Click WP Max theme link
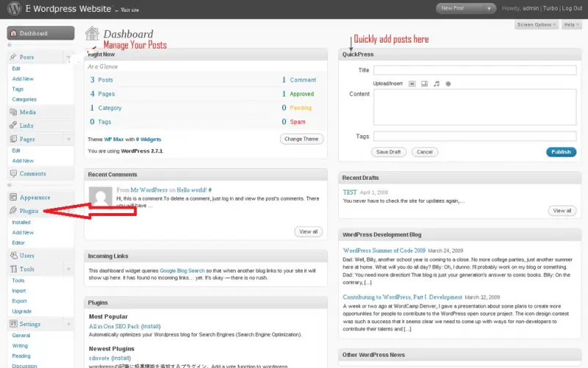 114,140
